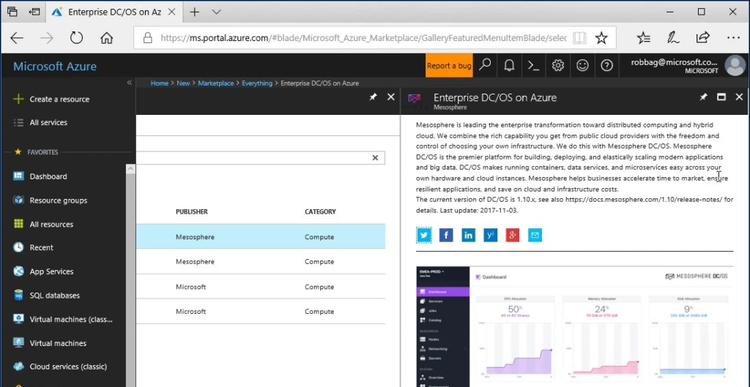The width and height of the screenshot is (750, 387).
Task: Select the second Mesosphere row
Action: [x=261, y=262]
